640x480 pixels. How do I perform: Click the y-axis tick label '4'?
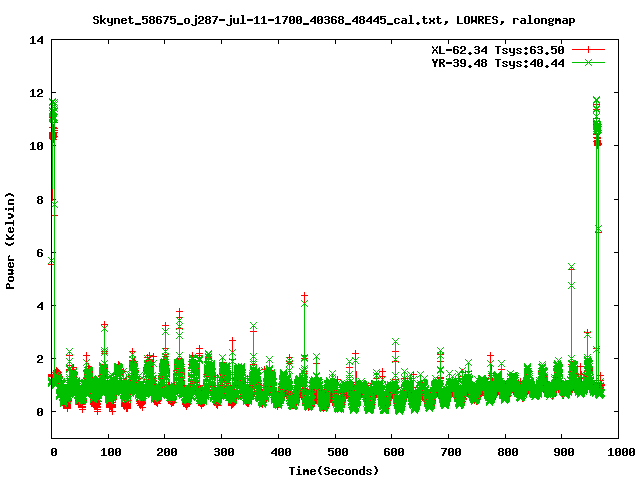pos(40,306)
